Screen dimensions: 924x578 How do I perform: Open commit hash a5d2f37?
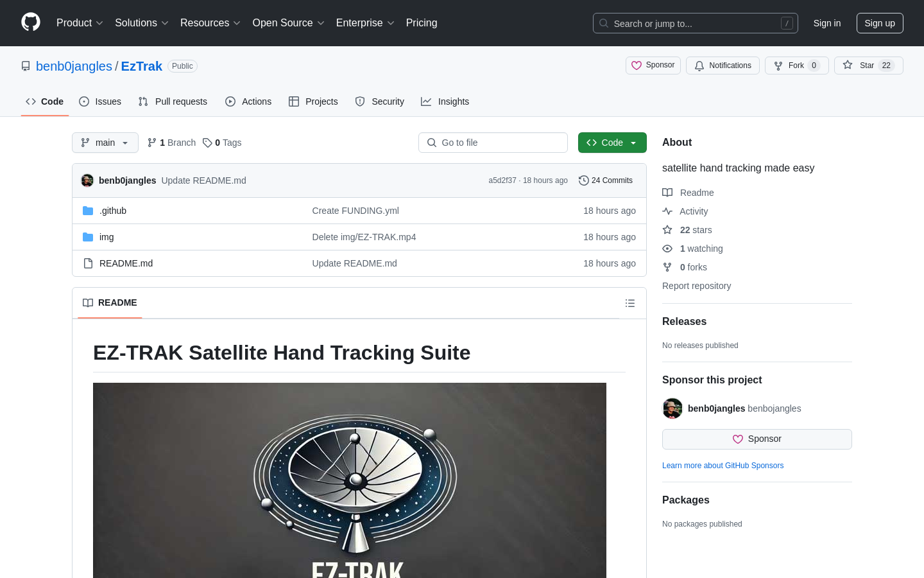[x=502, y=180]
